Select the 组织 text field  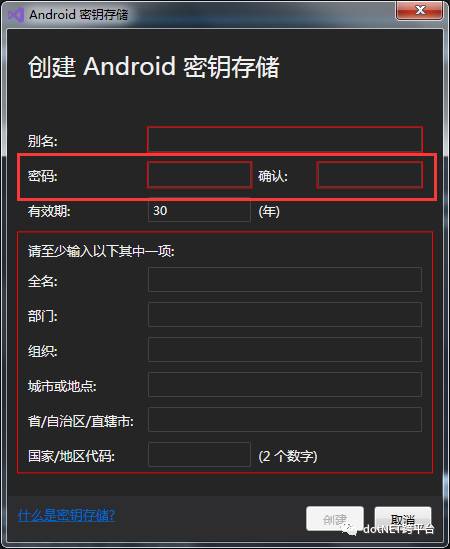[285, 349]
